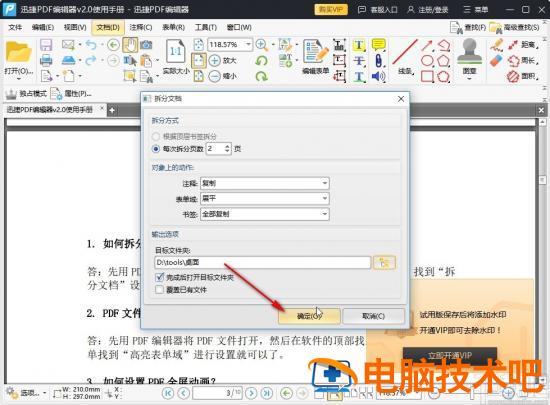This screenshot has width=550, height=405.
Task: Click the Save floppy disk icon
Action: (x=46, y=45)
